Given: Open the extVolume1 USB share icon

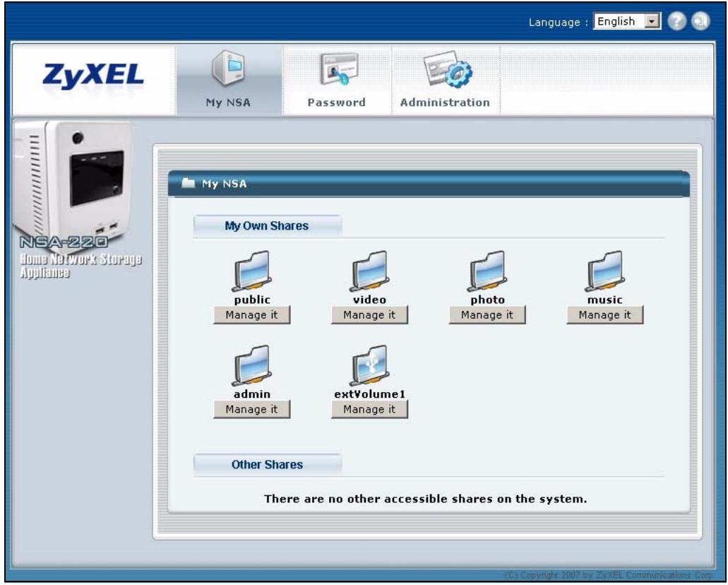Looking at the screenshot, I should tap(369, 366).
